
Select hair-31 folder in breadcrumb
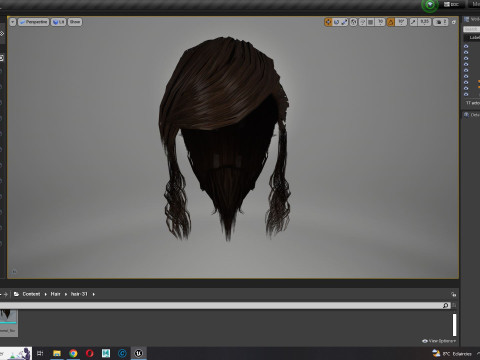79,294
